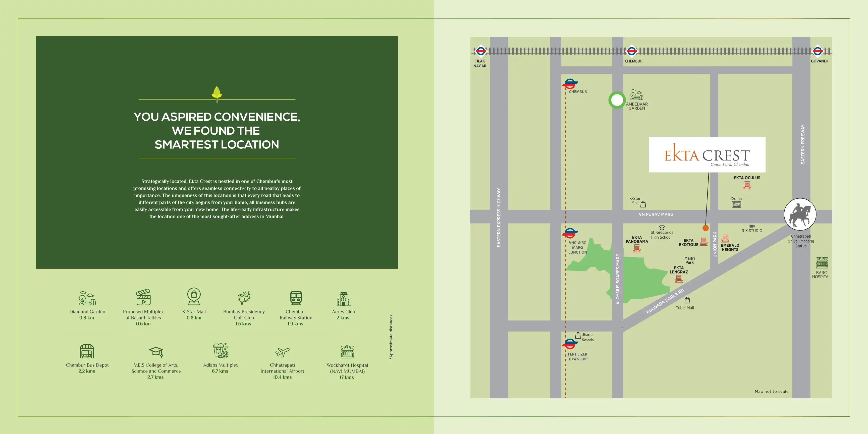Click the green circle beside Ambedkar Garden
This screenshot has height=434, width=868.
[x=617, y=100]
